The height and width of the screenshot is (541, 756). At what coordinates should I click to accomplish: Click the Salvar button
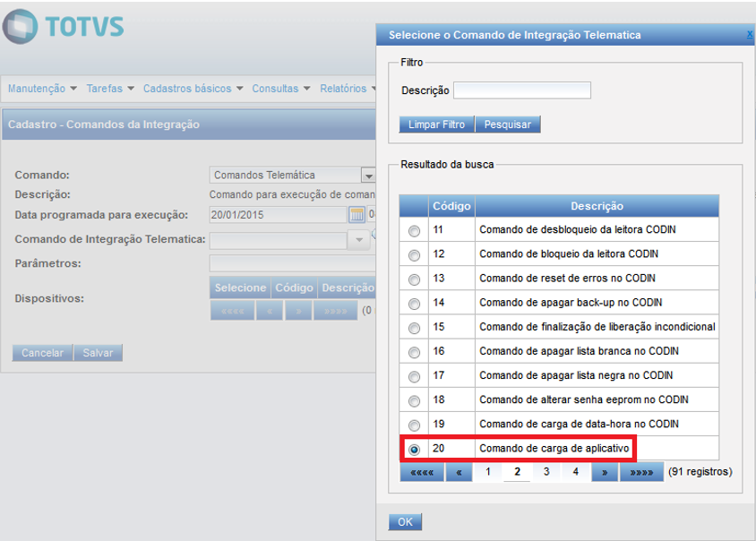tap(98, 353)
